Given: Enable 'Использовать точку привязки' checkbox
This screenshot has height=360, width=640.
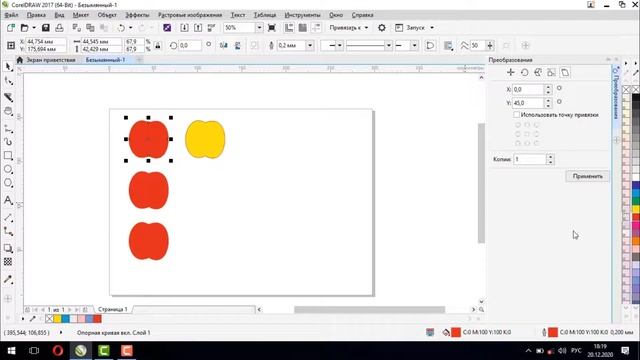Looking at the screenshot, I should click(x=517, y=115).
